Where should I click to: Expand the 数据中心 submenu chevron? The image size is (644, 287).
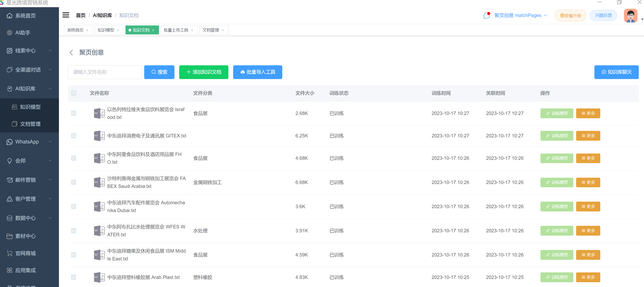coord(50,218)
